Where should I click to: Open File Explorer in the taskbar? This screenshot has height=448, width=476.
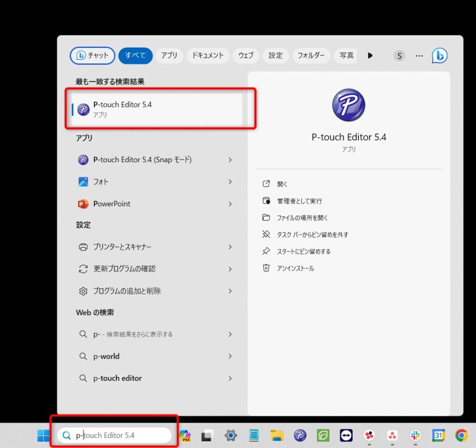pyautogui.click(x=277, y=435)
